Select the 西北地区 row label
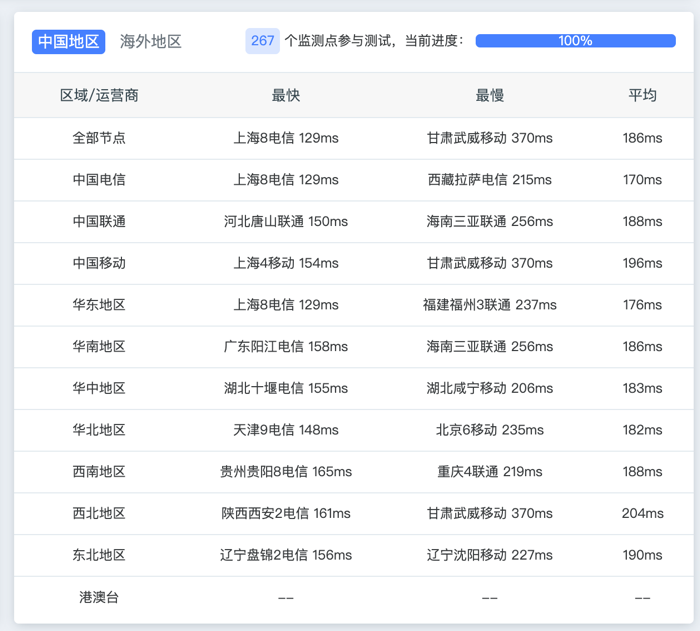The image size is (700, 631). point(99,514)
